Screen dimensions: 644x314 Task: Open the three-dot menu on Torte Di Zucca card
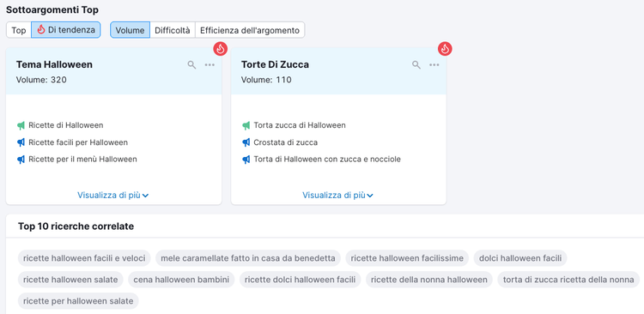pos(434,65)
